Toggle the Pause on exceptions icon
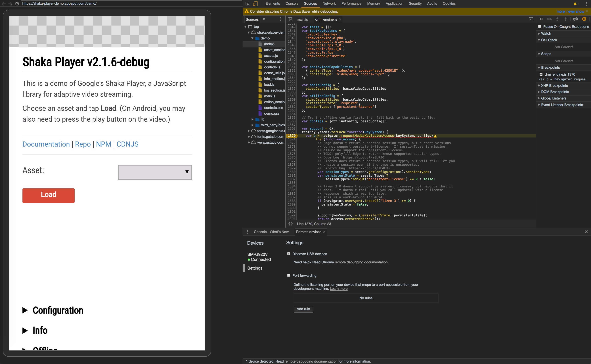Image resolution: width=591 pixels, height=364 pixels. [584, 19]
